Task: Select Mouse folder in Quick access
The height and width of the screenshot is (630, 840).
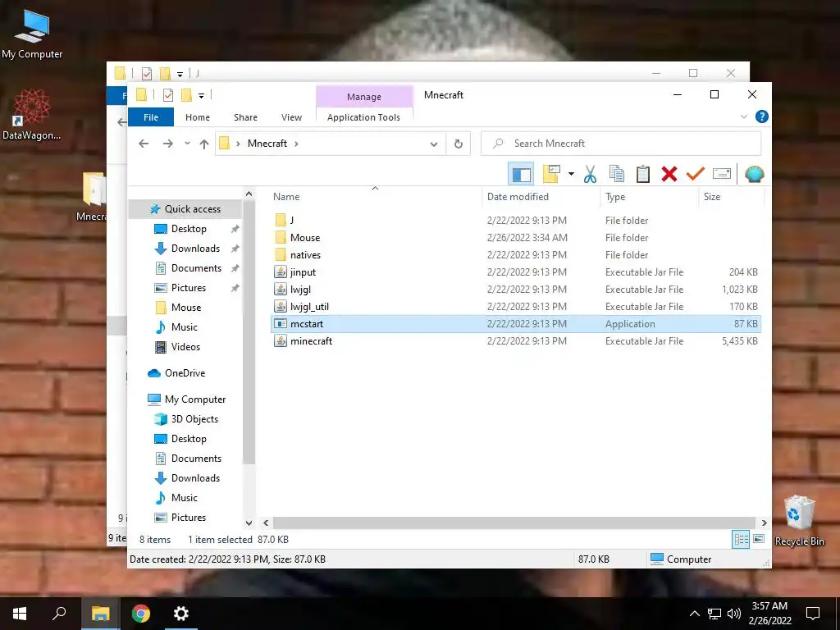Action: coord(178,308)
